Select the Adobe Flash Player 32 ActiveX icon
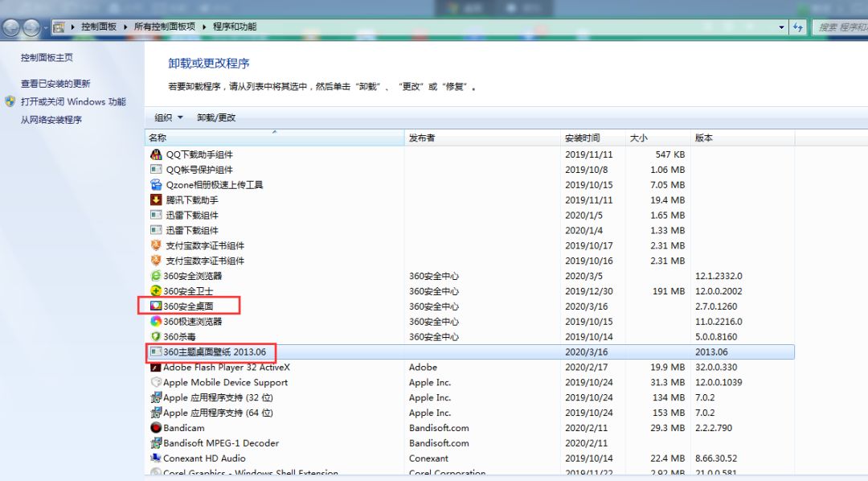Image resolution: width=868 pixels, height=481 pixels. (x=154, y=367)
